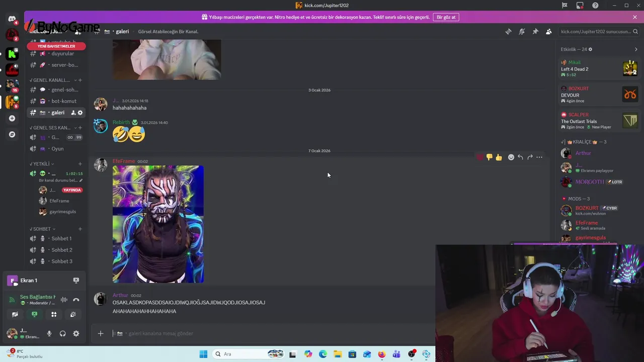The height and width of the screenshot is (362, 644).
Task: Select EfeFrame in the voice channel
Action: [x=60, y=201]
